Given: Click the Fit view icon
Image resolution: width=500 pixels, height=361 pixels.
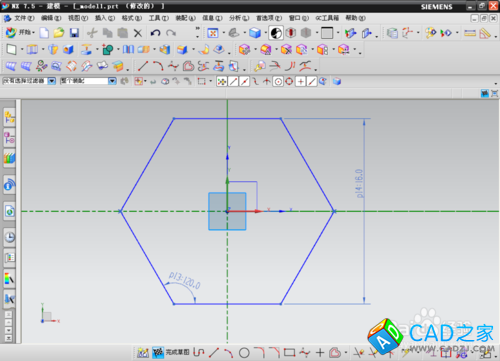Looking at the screenshot, I should coord(213,33).
